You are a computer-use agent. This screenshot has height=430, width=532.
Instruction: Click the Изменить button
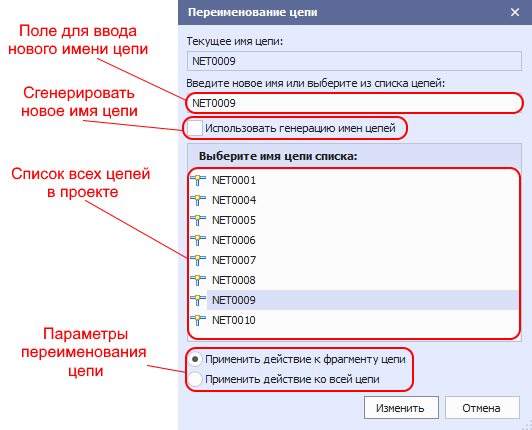pyautogui.click(x=401, y=408)
